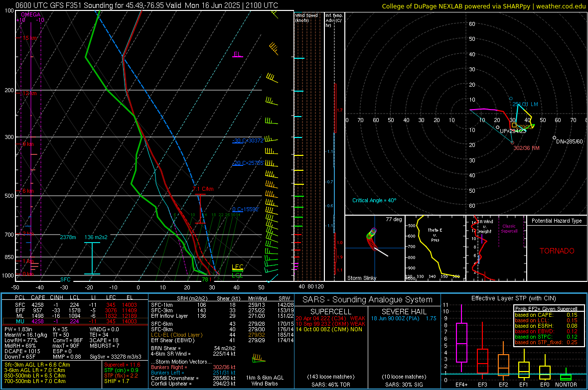This screenshot has height=390, width=588.
Task: Click the Sfc-3km AGL LR = 6.6 C/km line
Action: (x=37, y=365)
